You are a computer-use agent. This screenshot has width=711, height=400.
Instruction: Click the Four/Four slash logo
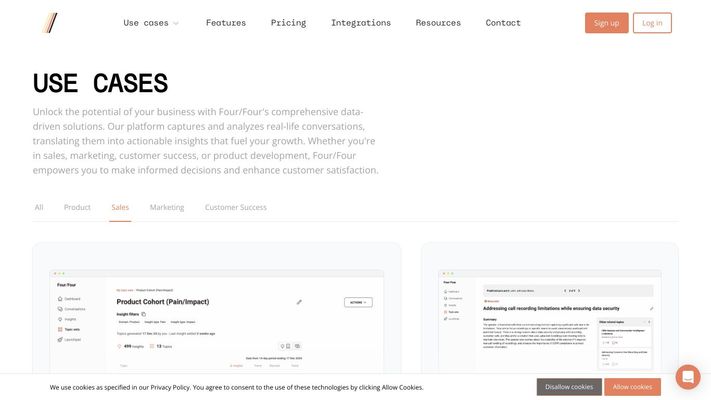coord(50,22)
